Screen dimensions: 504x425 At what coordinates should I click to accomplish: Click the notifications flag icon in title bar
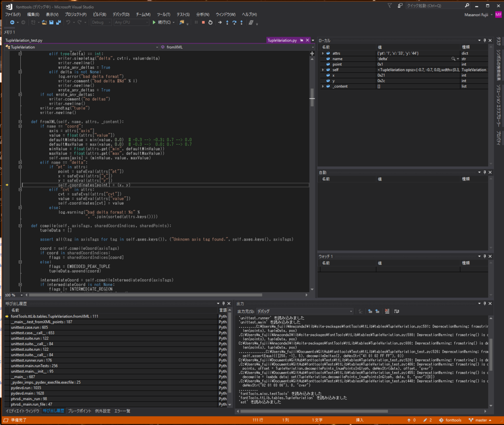click(x=390, y=6)
